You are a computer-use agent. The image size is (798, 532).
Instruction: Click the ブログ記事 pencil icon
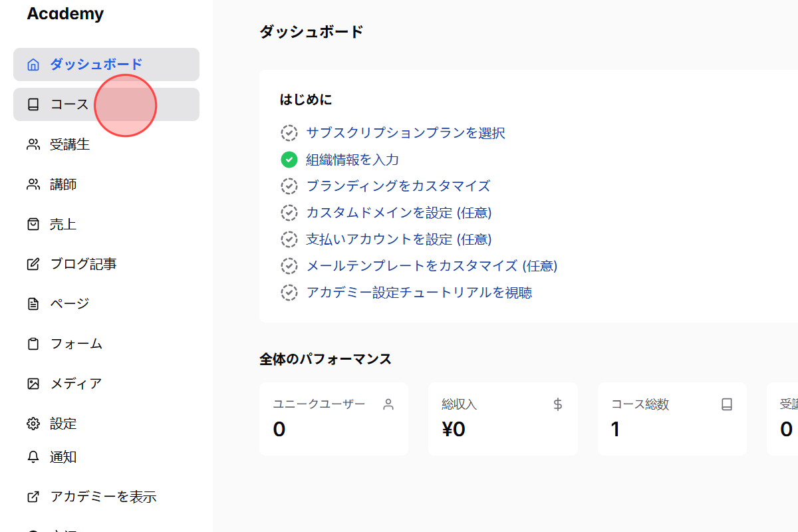coord(33,263)
